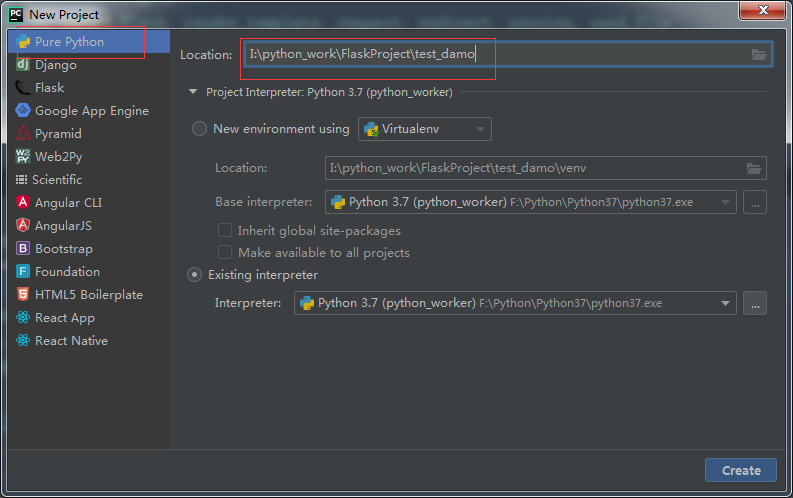
Task: Select the Django project type icon
Action: [x=23, y=64]
